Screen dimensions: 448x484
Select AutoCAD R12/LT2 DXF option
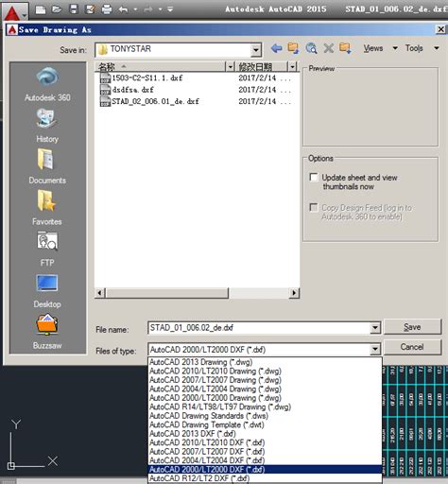(x=265, y=478)
